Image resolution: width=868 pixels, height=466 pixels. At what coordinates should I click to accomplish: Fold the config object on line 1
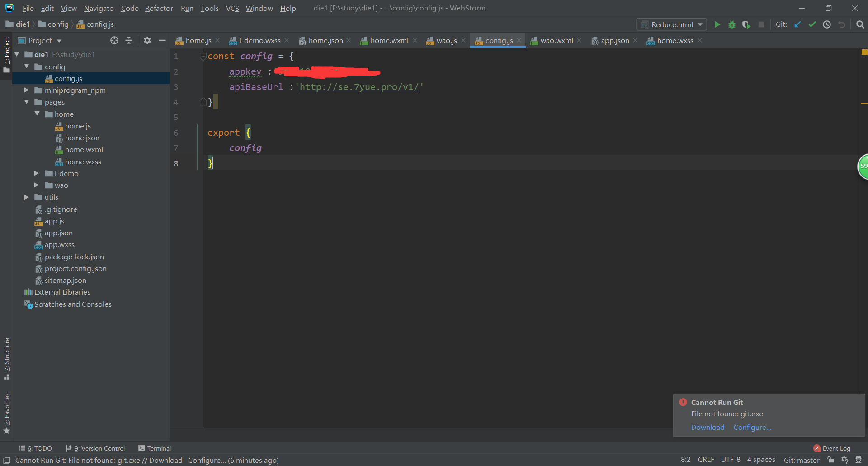tap(203, 56)
